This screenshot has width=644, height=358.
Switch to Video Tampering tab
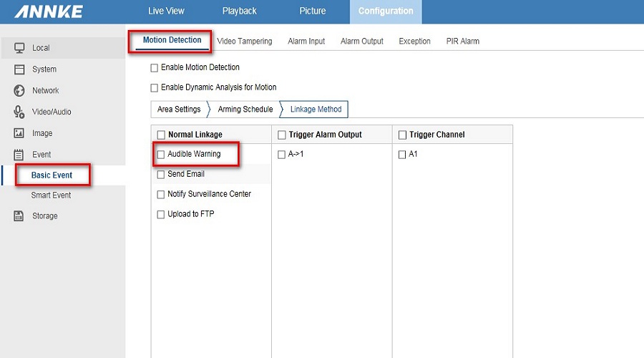tap(245, 41)
